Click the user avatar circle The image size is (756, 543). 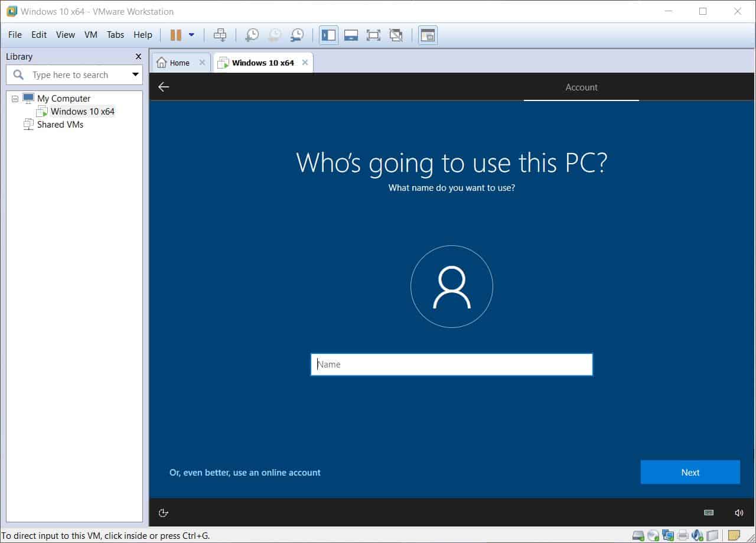point(452,287)
